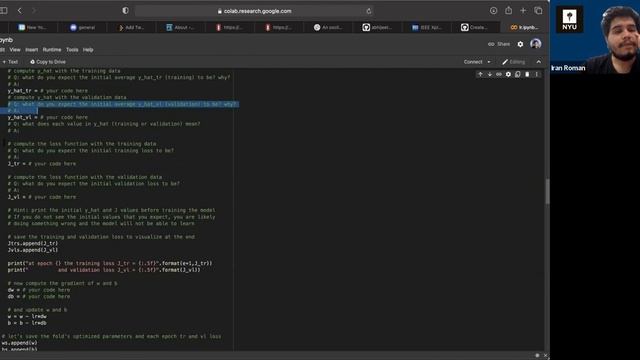
Task: Switch to the 'general' browser tab
Action: [x=82, y=27]
